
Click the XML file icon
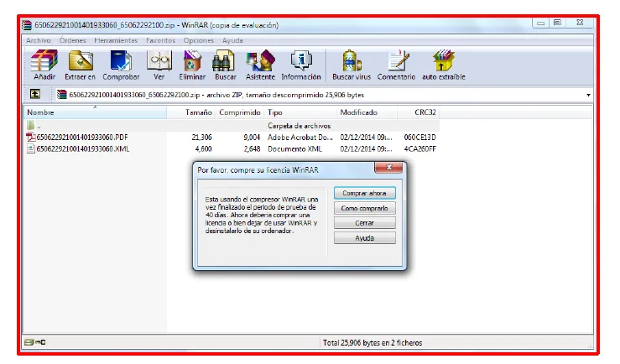click(31, 149)
